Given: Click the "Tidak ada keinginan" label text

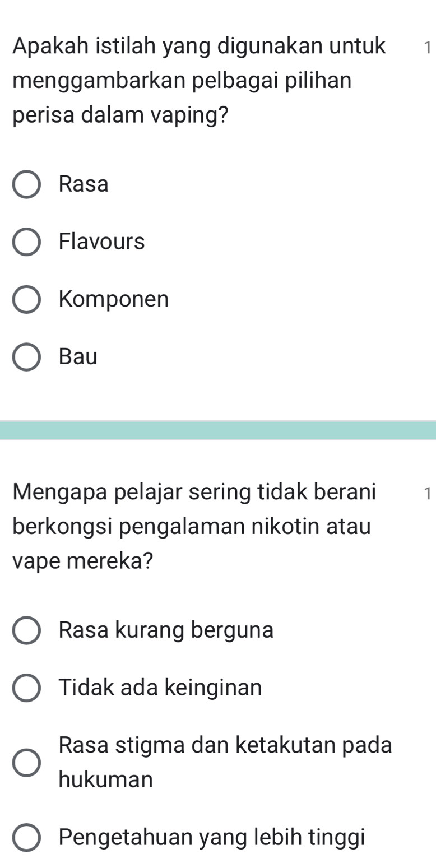Looking at the screenshot, I should (x=160, y=688).
